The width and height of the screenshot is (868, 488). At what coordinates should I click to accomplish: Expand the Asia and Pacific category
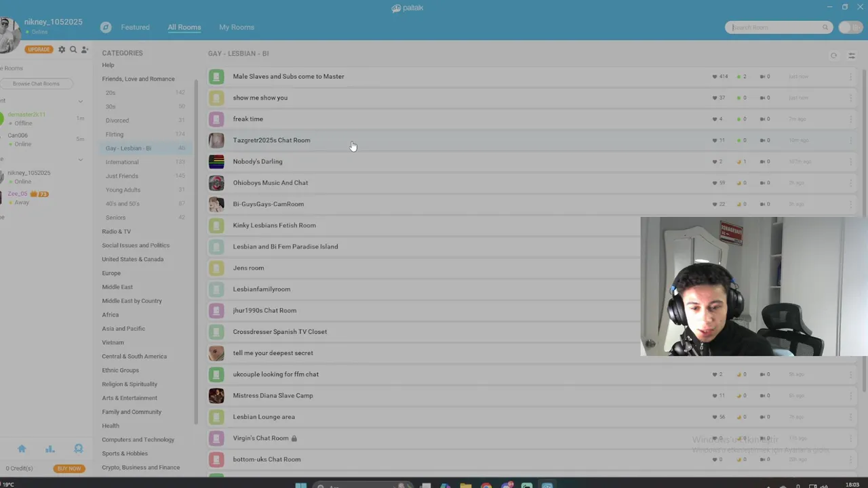pos(123,329)
